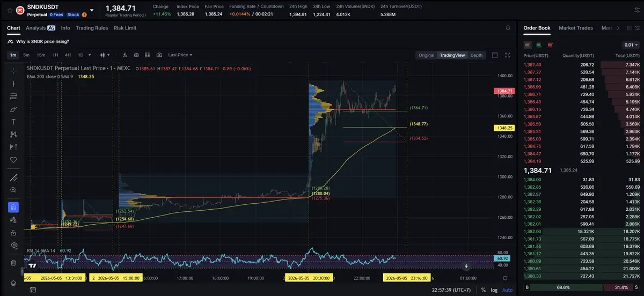Switch to Market Trades tab
Screen dimensions: 644x296
[576, 28]
